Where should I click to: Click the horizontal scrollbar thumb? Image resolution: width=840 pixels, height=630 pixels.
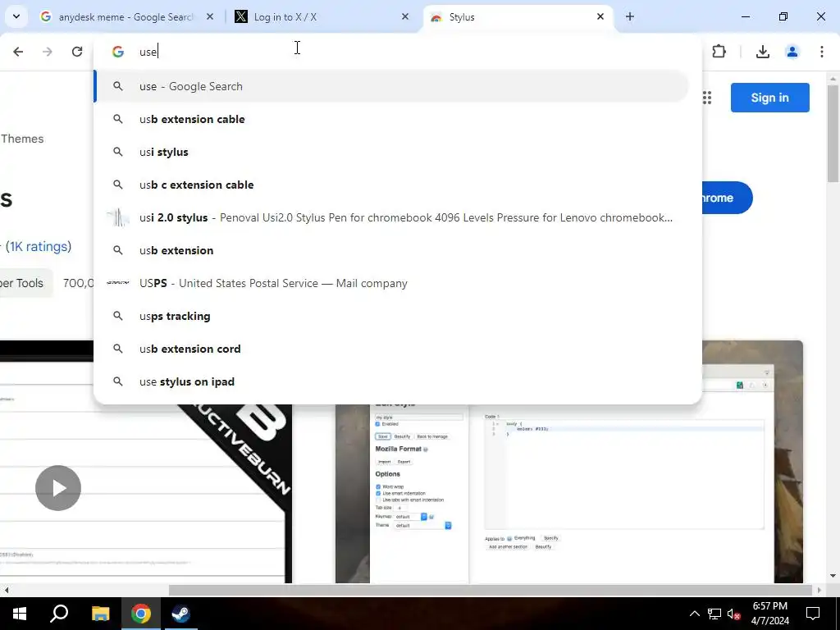point(491,591)
